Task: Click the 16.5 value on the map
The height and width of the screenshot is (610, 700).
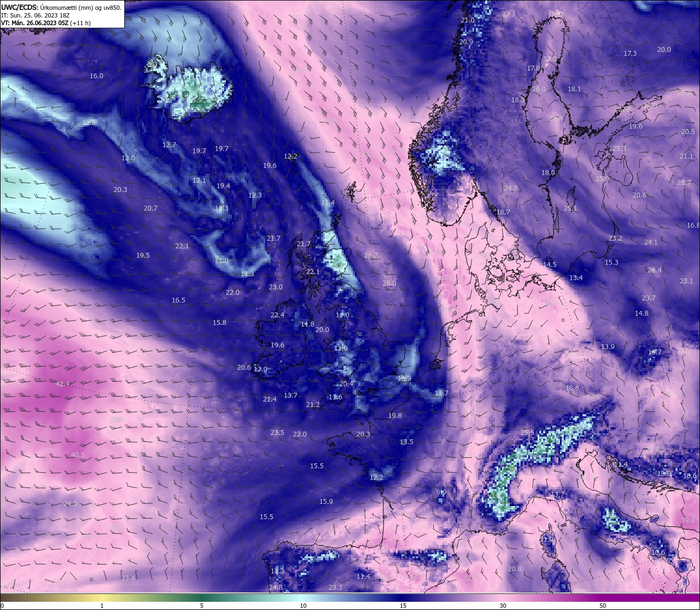Action: [178, 300]
